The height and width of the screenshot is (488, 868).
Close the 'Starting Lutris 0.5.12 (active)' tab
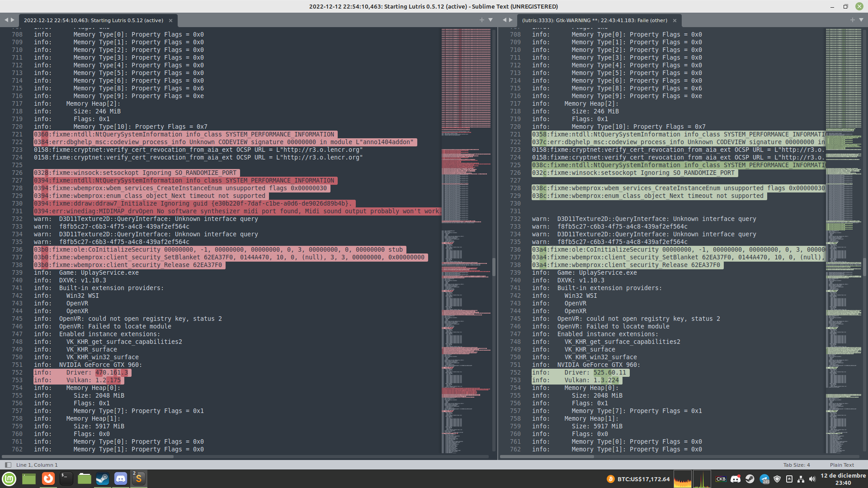[x=170, y=20]
